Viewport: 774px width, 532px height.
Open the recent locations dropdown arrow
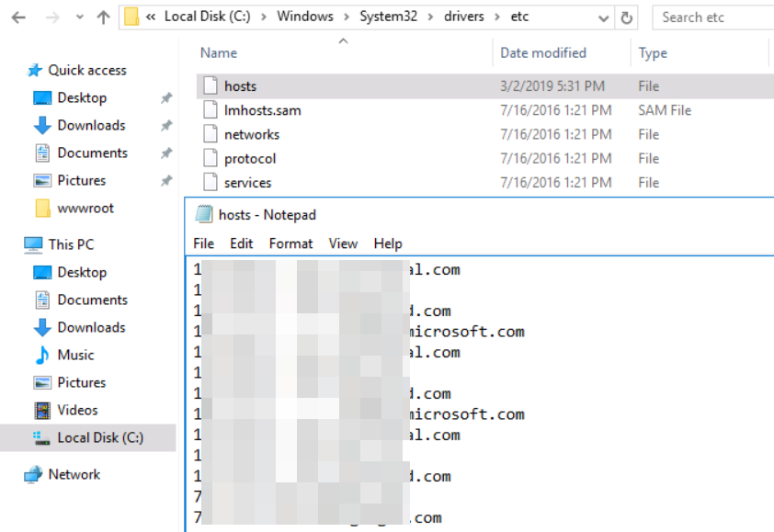[x=79, y=17]
